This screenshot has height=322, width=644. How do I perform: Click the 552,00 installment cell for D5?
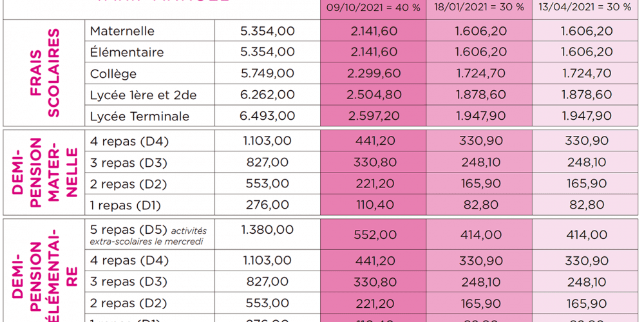374,236
